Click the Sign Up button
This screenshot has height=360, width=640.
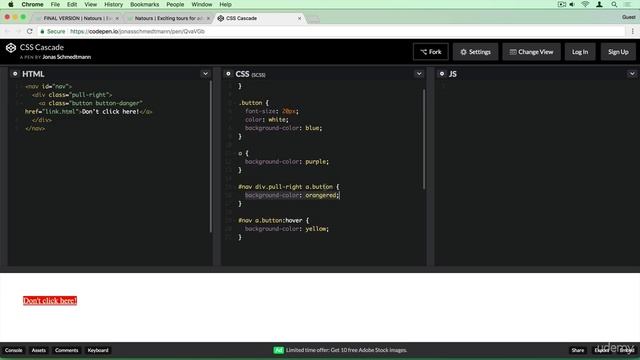pos(618,52)
